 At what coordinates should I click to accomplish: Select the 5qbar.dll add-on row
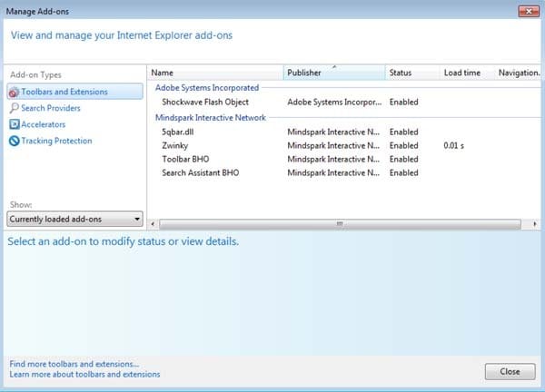[x=344, y=132]
